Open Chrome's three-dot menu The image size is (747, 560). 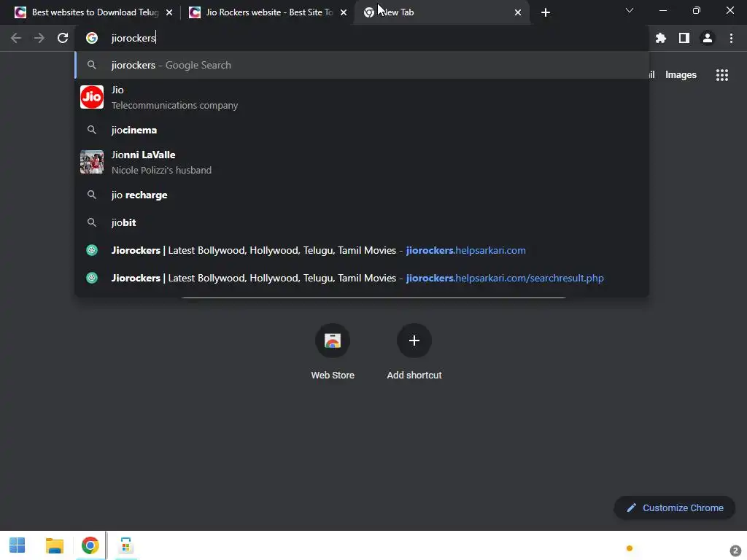click(x=731, y=38)
